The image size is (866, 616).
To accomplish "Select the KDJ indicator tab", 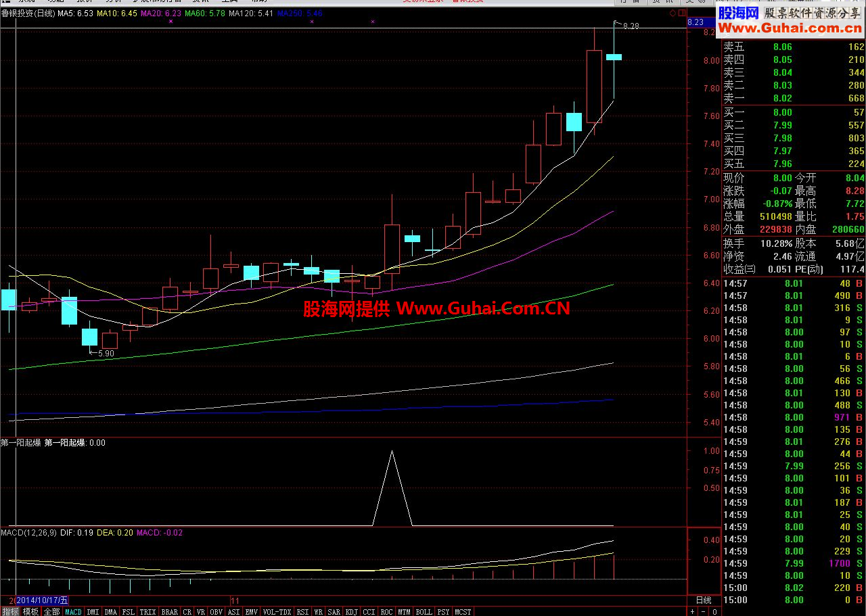I will (352, 611).
